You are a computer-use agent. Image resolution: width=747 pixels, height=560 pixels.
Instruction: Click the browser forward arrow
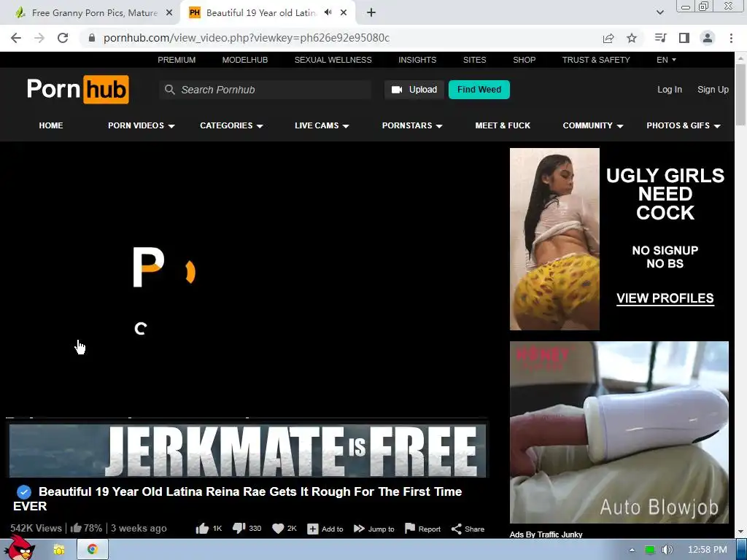(39, 38)
